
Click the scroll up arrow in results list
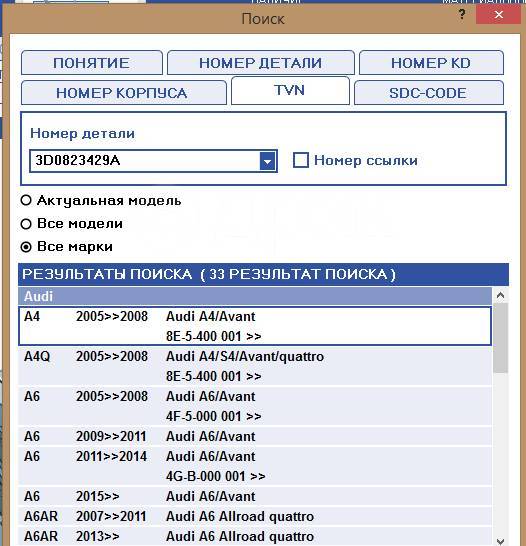[501, 295]
